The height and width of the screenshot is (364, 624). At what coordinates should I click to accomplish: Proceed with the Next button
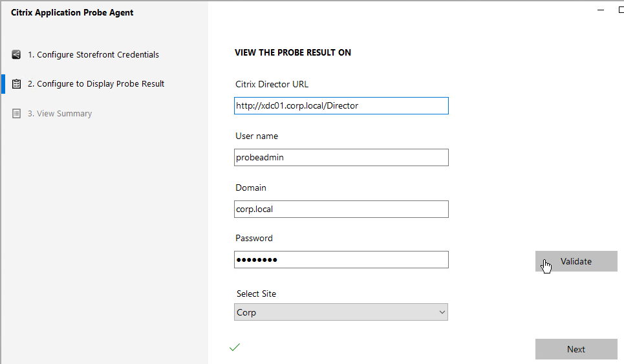(x=576, y=349)
